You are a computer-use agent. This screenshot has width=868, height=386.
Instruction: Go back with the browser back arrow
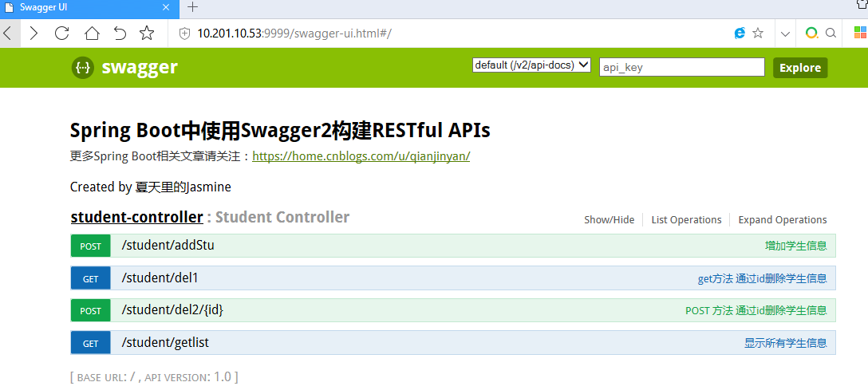coord(7,33)
